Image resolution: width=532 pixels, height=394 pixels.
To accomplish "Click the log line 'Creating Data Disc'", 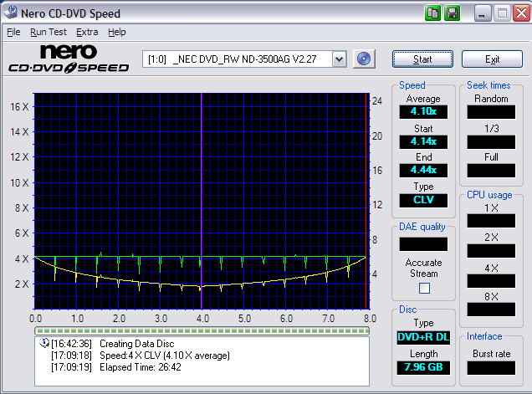I will coord(136,344).
